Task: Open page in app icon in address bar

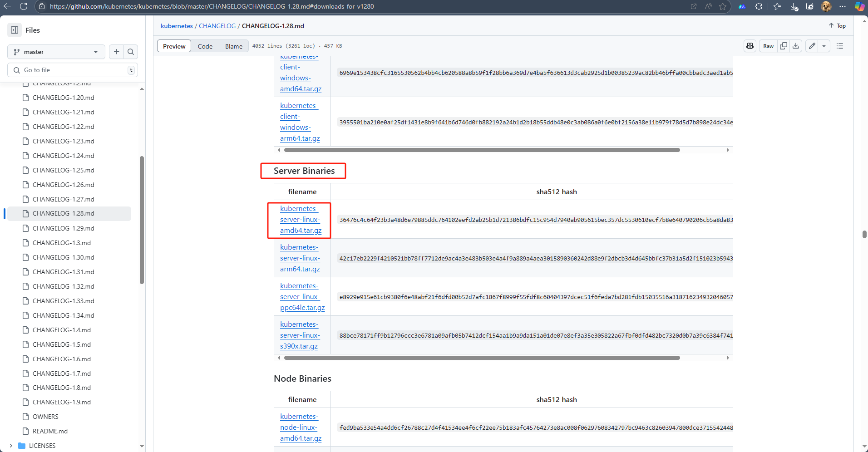Action: [x=694, y=6]
